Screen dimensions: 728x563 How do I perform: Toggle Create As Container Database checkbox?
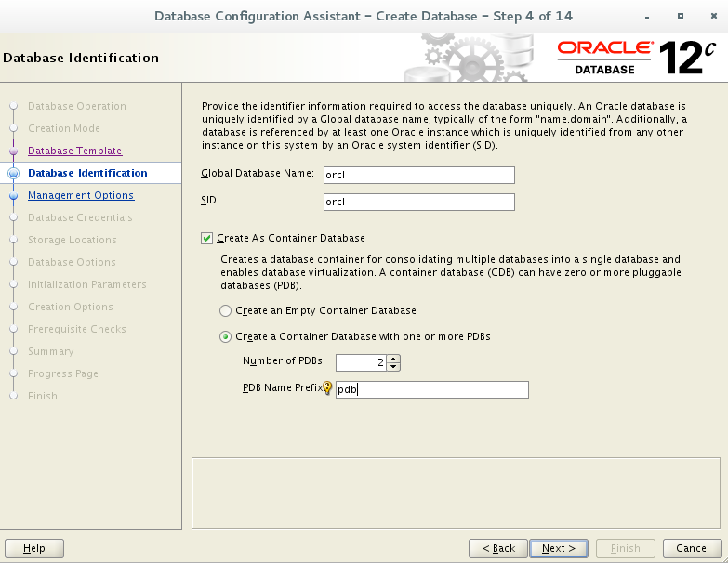(x=206, y=239)
